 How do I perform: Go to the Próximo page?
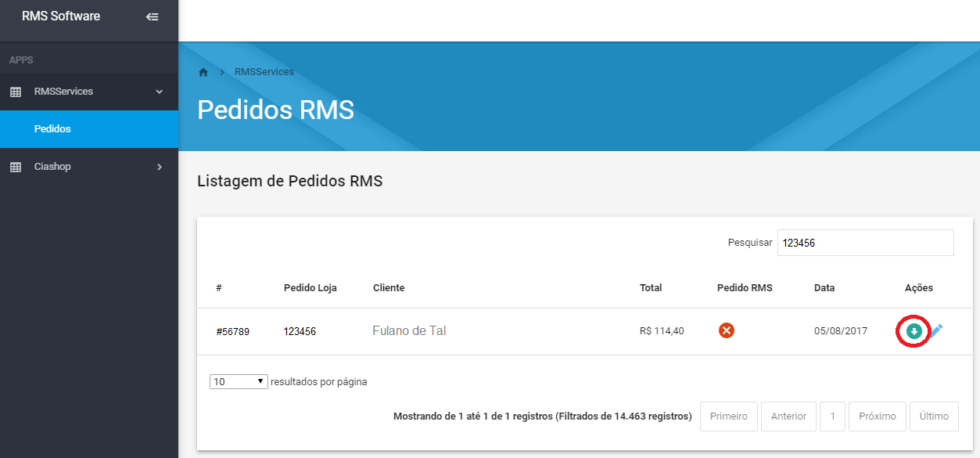click(x=878, y=417)
